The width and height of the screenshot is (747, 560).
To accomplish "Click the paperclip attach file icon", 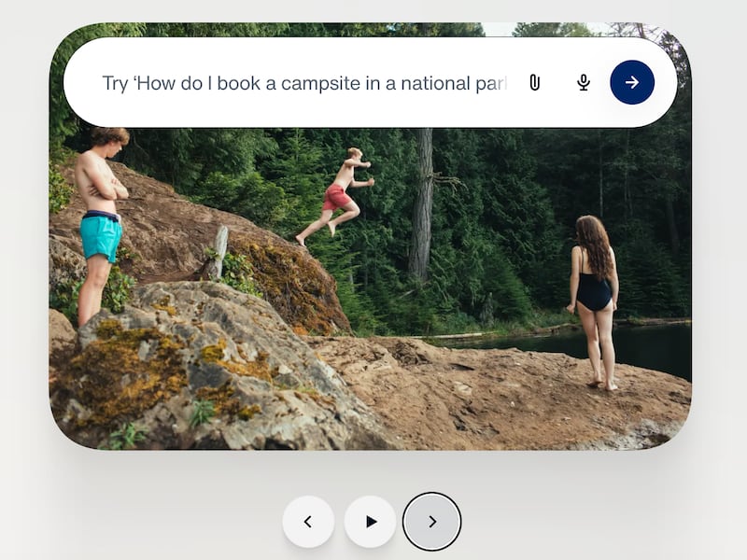I will click(x=534, y=82).
